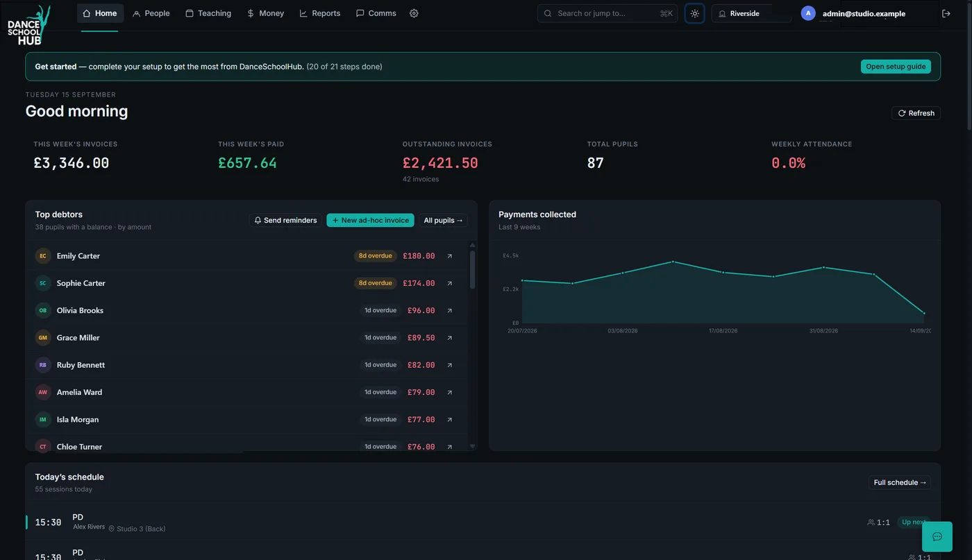Follow the All pupils link
Image resolution: width=972 pixels, height=560 pixels.
[x=443, y=221]
